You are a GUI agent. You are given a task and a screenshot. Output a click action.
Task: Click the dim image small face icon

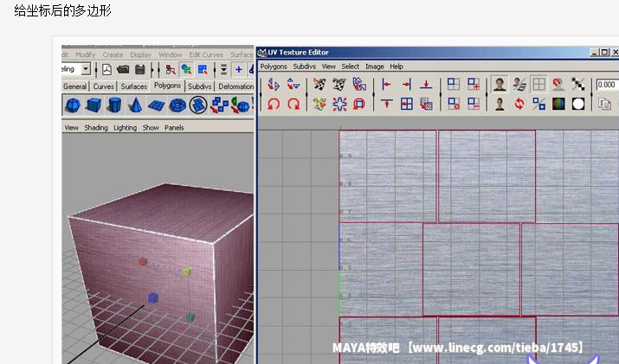(x=500, y=104)
